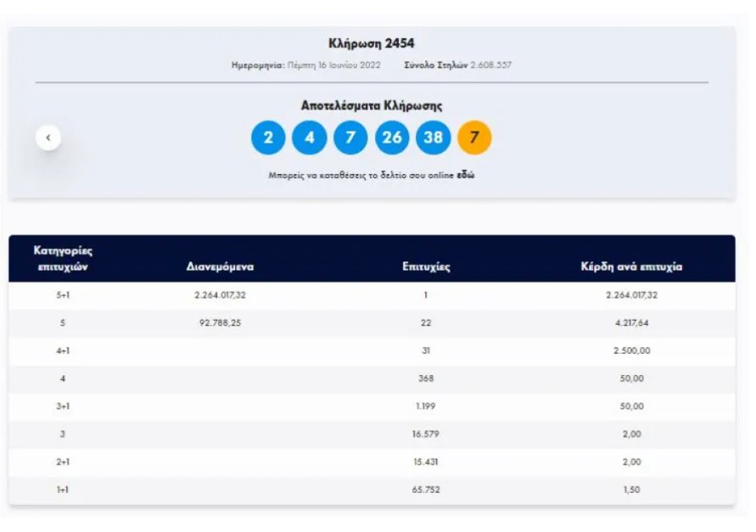Click the blue ball numbered 26
This screenshot has height=532, width=756.
click(392, 137)
